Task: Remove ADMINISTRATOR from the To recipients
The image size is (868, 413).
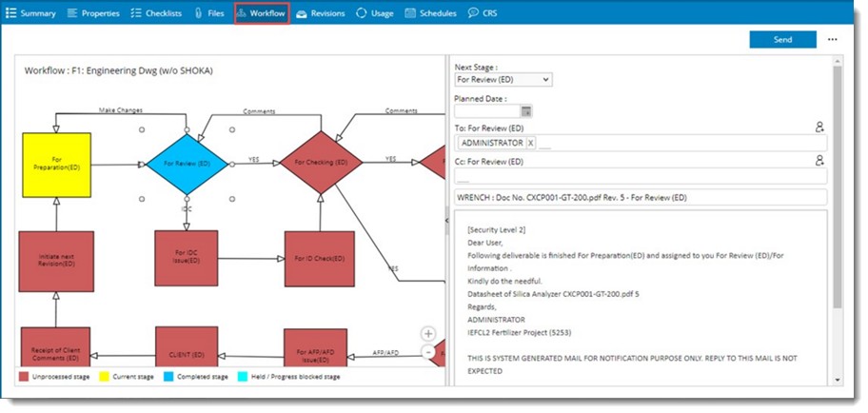Action: [531, 143]
